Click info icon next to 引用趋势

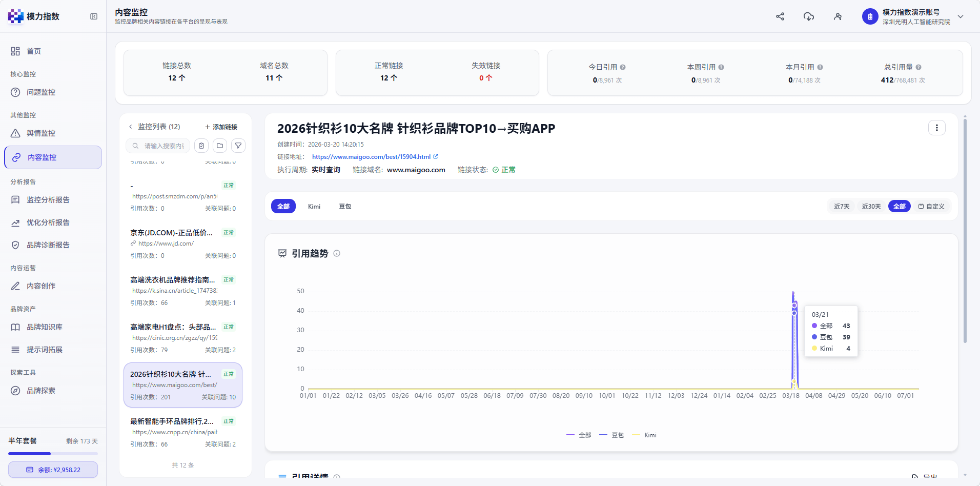pos(337,253)
